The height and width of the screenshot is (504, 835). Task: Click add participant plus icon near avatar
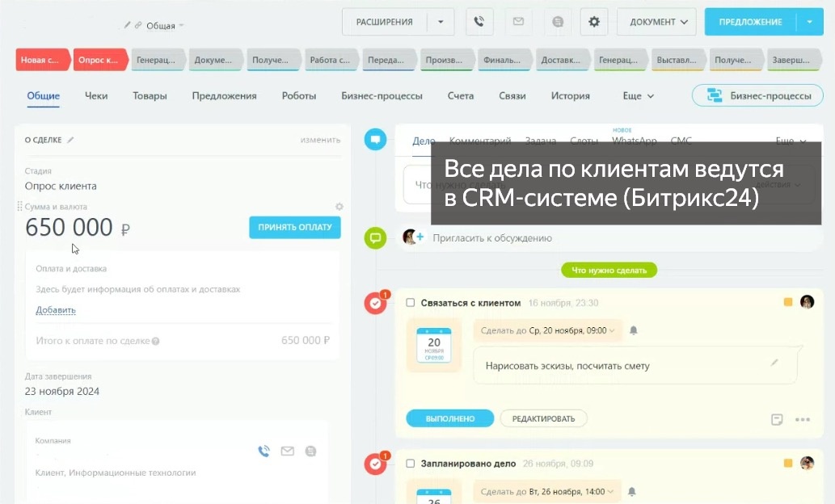click(x=420, y=237)
